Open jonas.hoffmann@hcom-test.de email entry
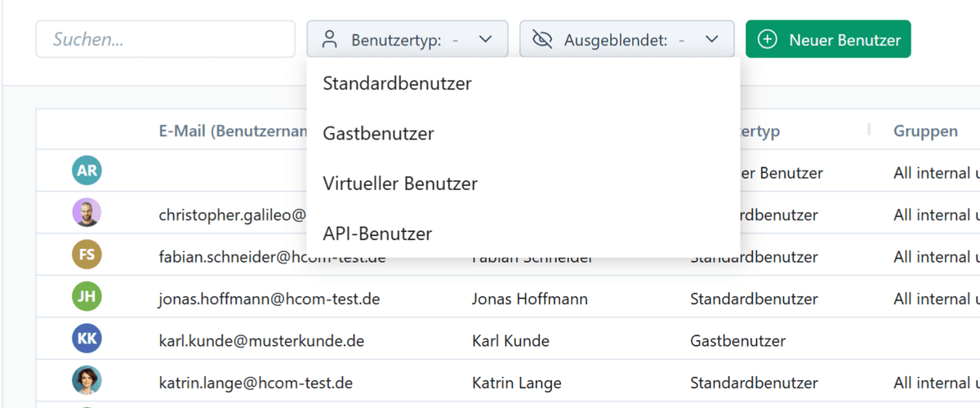 (x=269, y=299)
